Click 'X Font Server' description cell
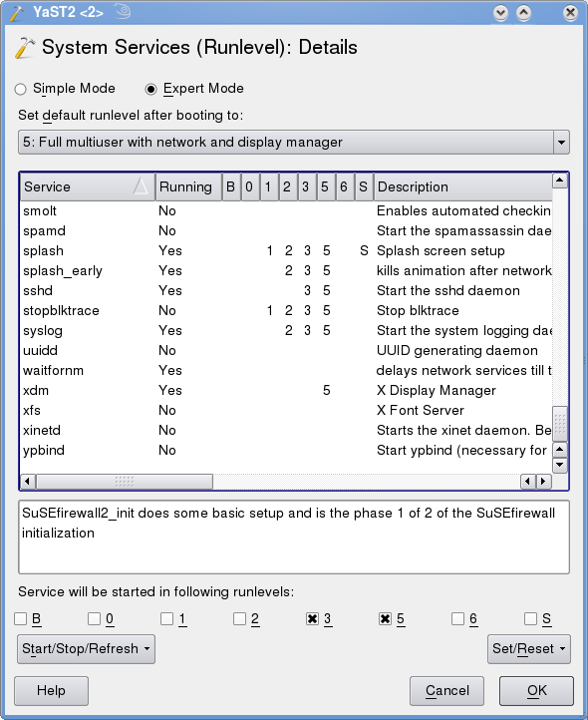588x720 pixels. [420, 411]
